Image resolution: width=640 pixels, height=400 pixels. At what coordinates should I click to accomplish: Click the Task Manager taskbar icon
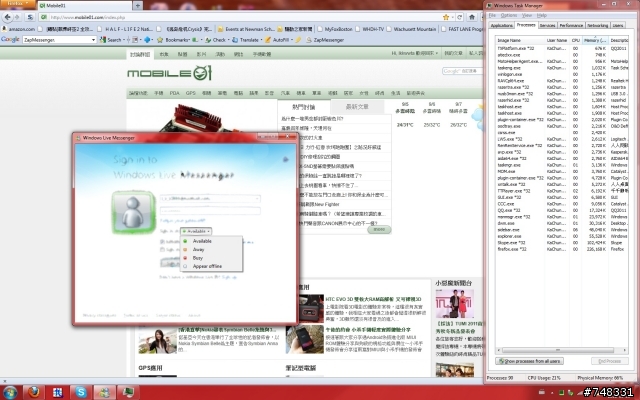(128, 392)
